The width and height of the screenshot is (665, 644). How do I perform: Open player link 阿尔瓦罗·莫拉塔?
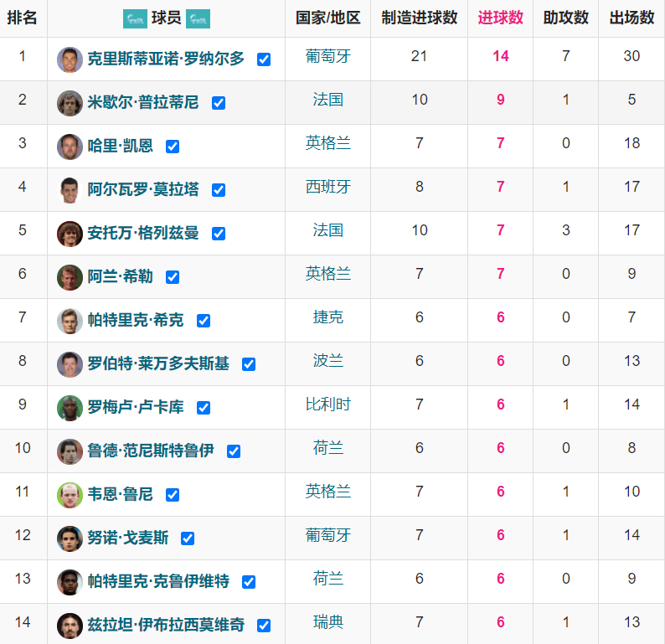click(x=143, y=189)
